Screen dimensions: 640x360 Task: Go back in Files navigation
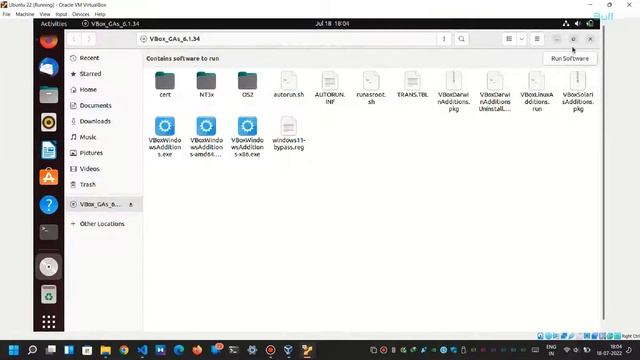click(74, 39)
